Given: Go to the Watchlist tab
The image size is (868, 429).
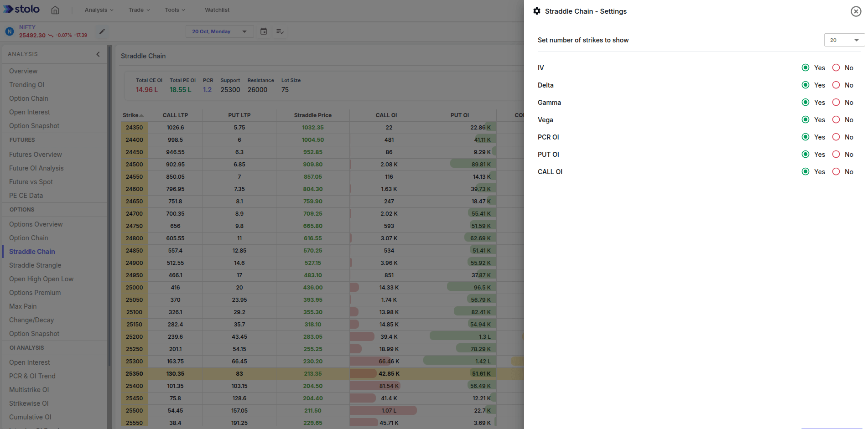Looking at the screenshot, I should pos(217,10).
